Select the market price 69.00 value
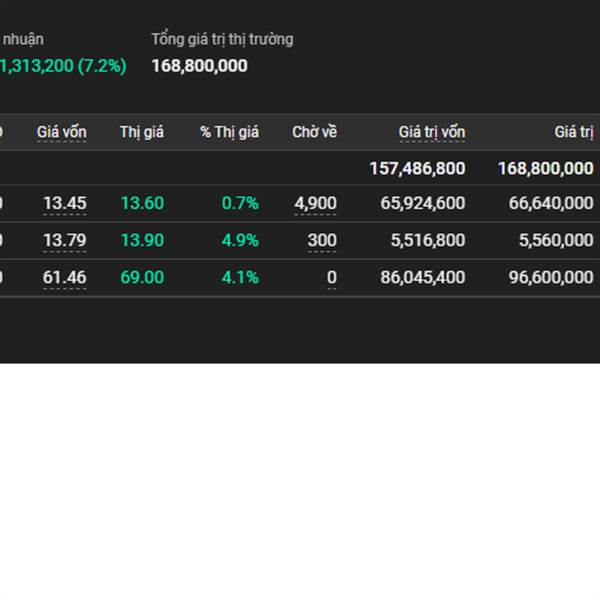This screenshot has height=600, width=600. coord(142,277)
